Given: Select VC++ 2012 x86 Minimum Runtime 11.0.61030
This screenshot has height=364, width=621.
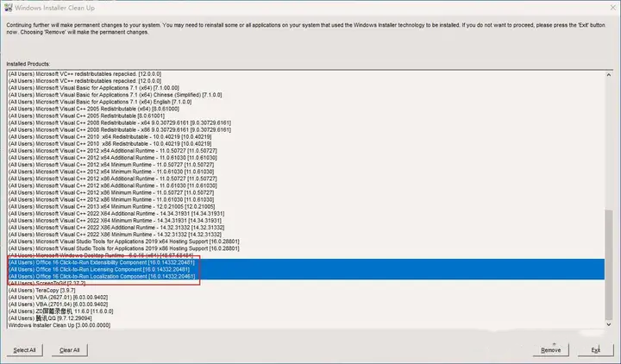Looking at the screenshot, I should point(111,199).
